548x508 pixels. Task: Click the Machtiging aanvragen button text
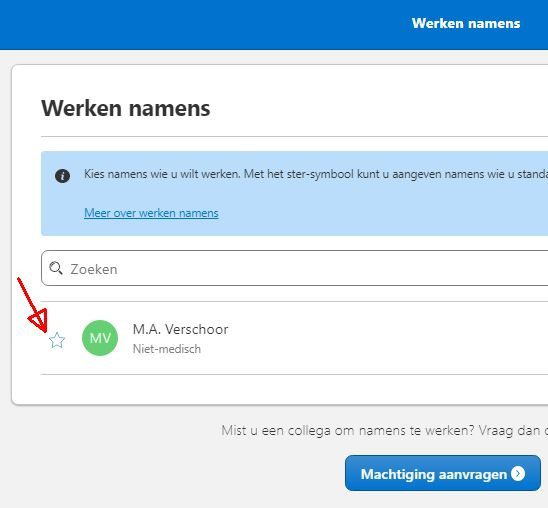click(x=434, y=474)
